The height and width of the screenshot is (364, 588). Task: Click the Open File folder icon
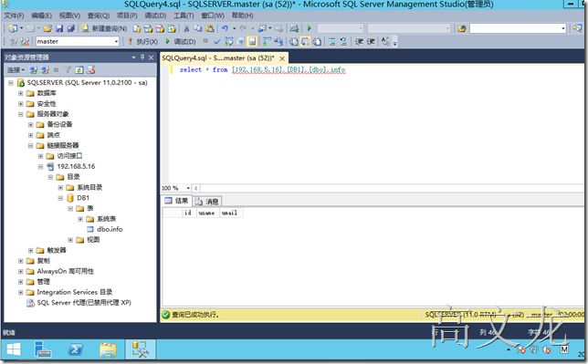coord(47,28)
